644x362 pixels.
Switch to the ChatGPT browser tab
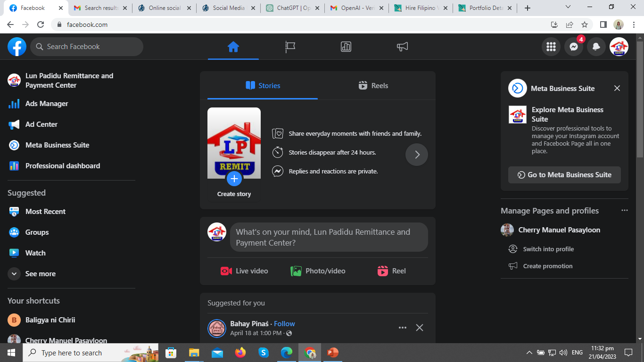coord(292,8)
